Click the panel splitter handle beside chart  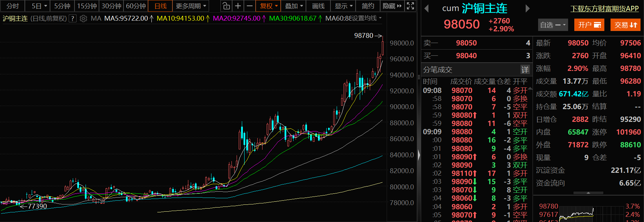pos(419,155)
